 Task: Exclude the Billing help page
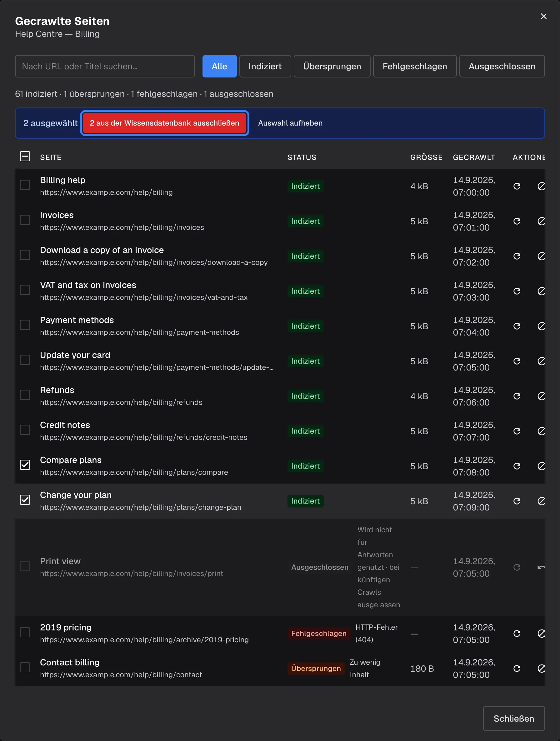point(541,186)
